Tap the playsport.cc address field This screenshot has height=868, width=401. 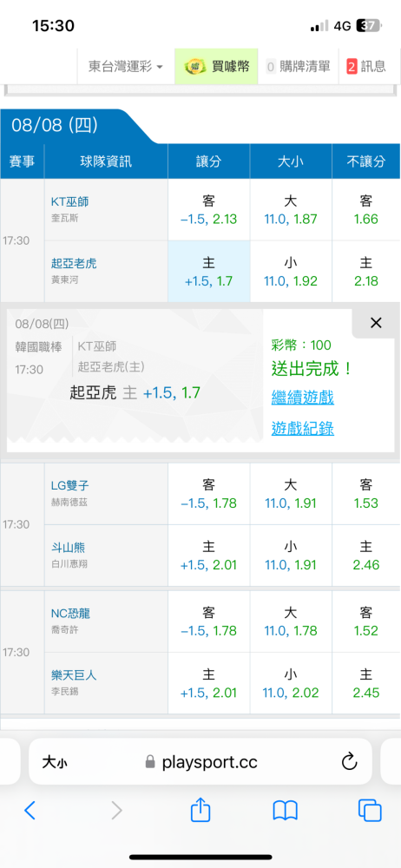(200, 762)
